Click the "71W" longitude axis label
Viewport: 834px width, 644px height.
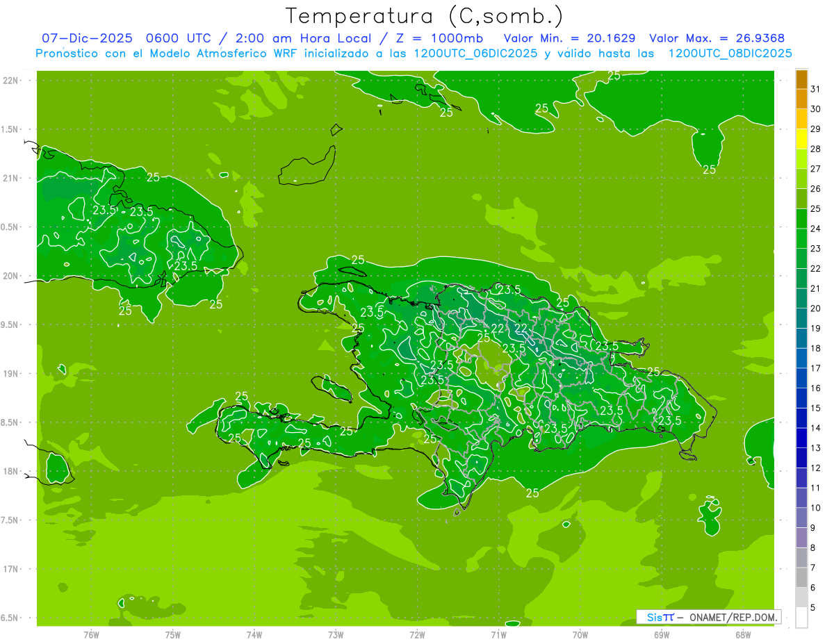pos(498,635)
